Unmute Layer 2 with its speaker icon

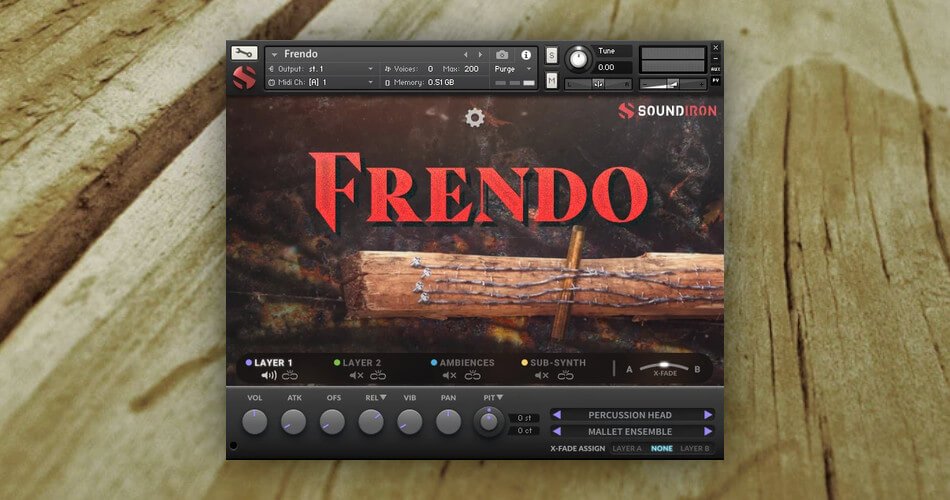356,376
